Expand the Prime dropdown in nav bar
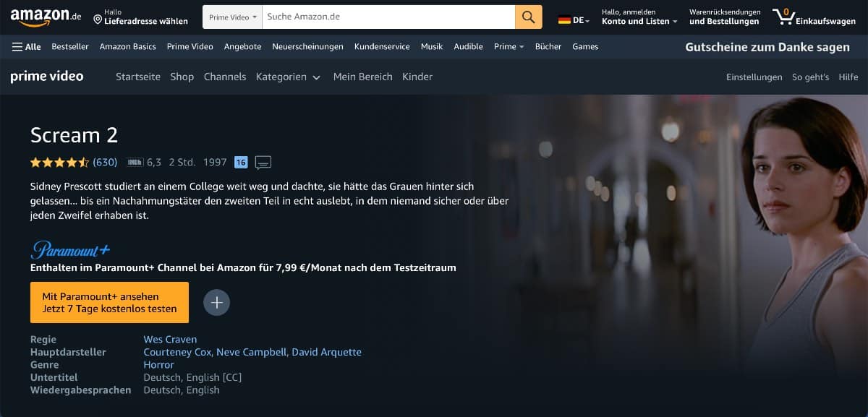Viewport: 868px width, 417px height. (509, 46)
